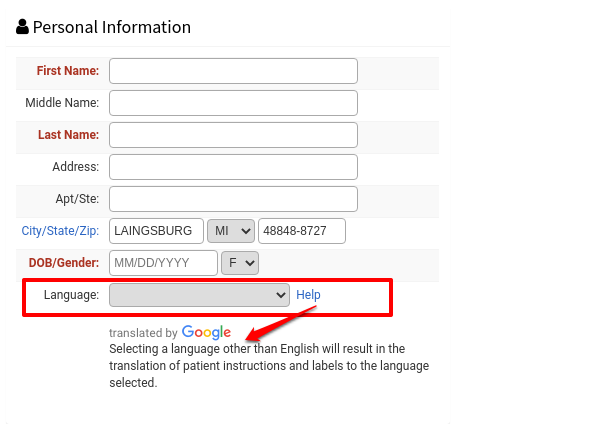Click the MM/DD/YYYY date of birth field

(163, 263)
